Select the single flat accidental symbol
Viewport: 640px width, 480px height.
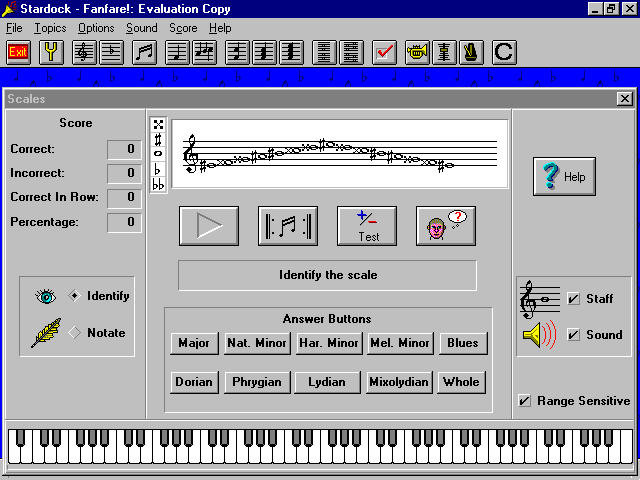158,169
